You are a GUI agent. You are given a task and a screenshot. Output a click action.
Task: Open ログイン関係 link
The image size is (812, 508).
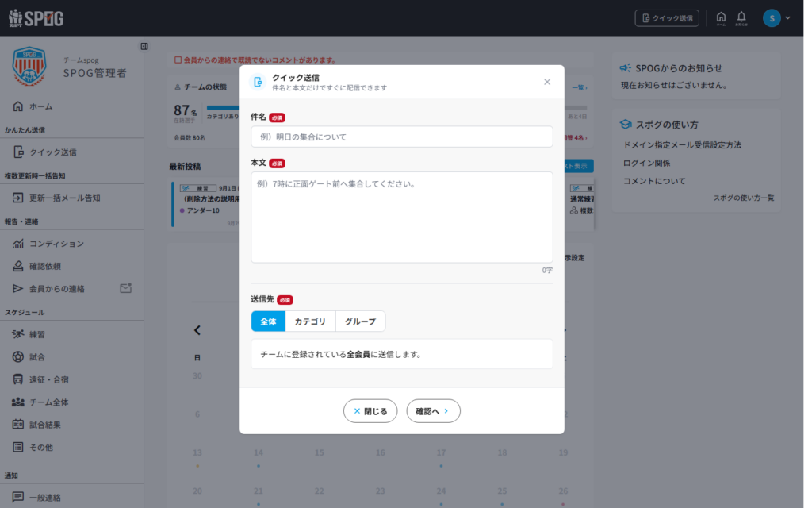click(x=646, y=163)
